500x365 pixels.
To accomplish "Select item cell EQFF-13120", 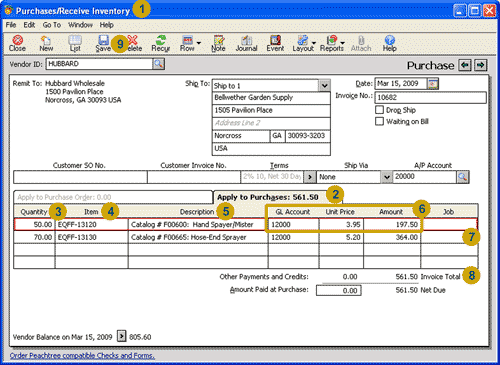I will pyautogui.click(x=92, y=224).
